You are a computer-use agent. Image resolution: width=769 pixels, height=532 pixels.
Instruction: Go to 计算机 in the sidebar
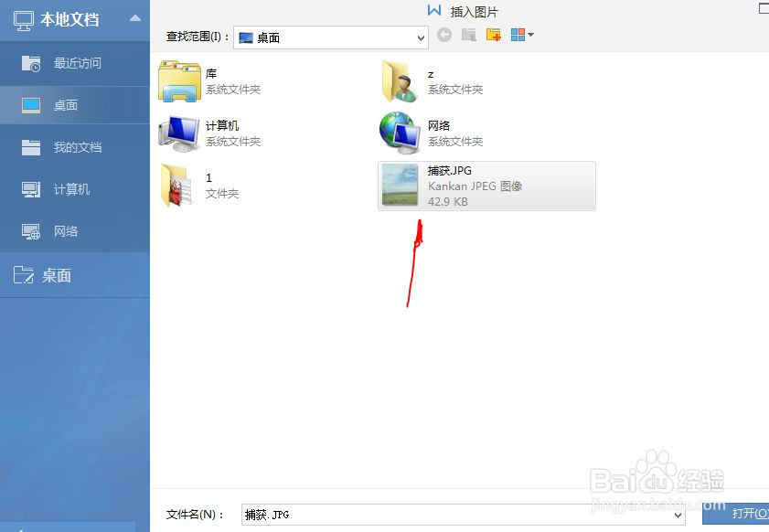tap(75, 189)
